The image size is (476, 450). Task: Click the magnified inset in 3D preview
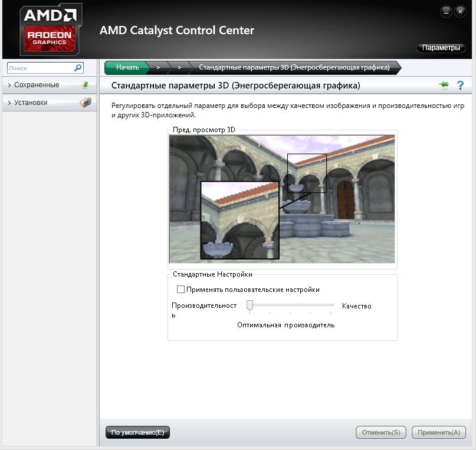pyautogui.click(x=240, y=221)
